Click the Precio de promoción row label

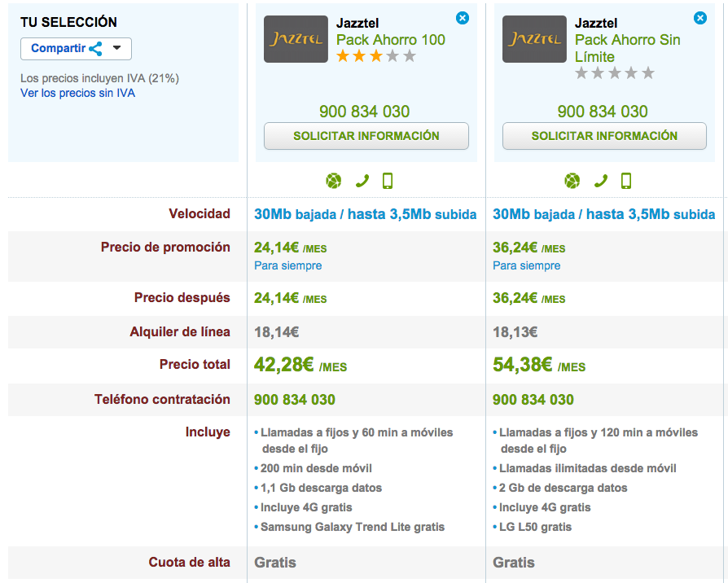pyautogui.click(x=165, y=247)
